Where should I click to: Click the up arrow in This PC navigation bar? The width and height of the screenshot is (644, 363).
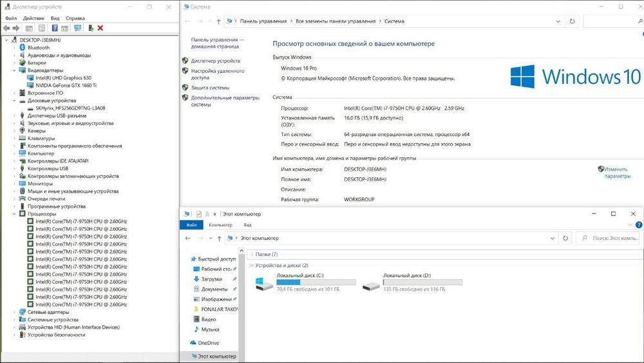tap(220, 239)
